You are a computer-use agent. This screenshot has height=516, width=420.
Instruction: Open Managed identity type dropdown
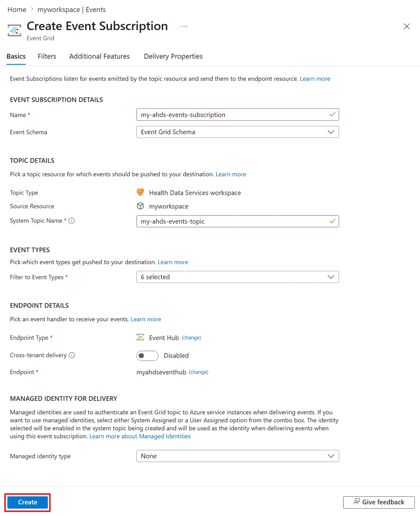click(238, 456)
